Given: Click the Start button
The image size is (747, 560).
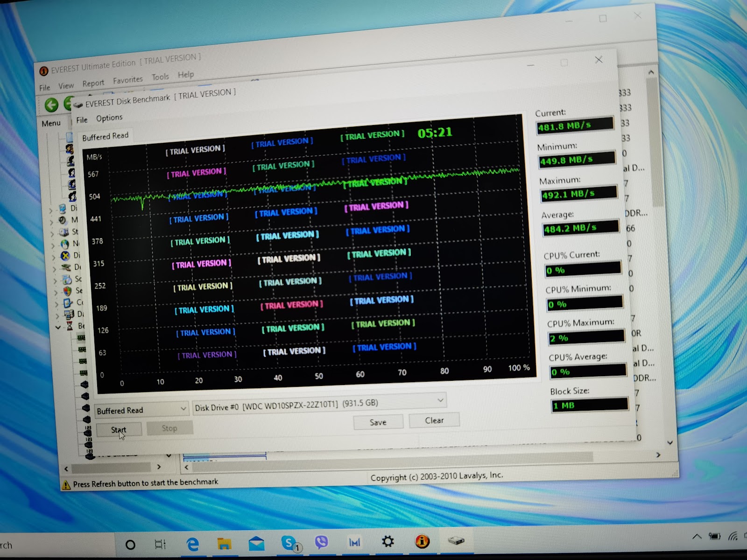Looking at the screenshot, I should pyautogui.click(x=119, y=430).
